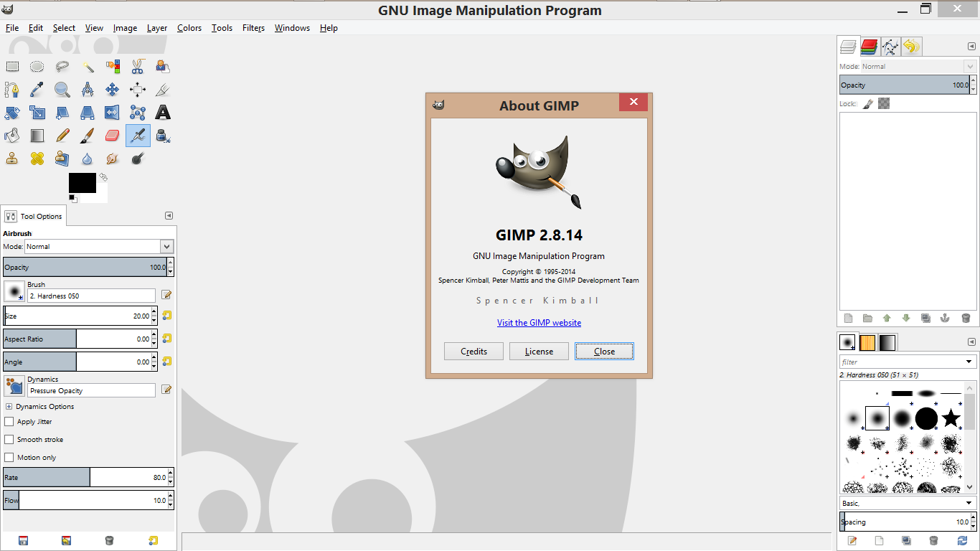
Task: Select the Eraser tool
Action: coord(113,136)
